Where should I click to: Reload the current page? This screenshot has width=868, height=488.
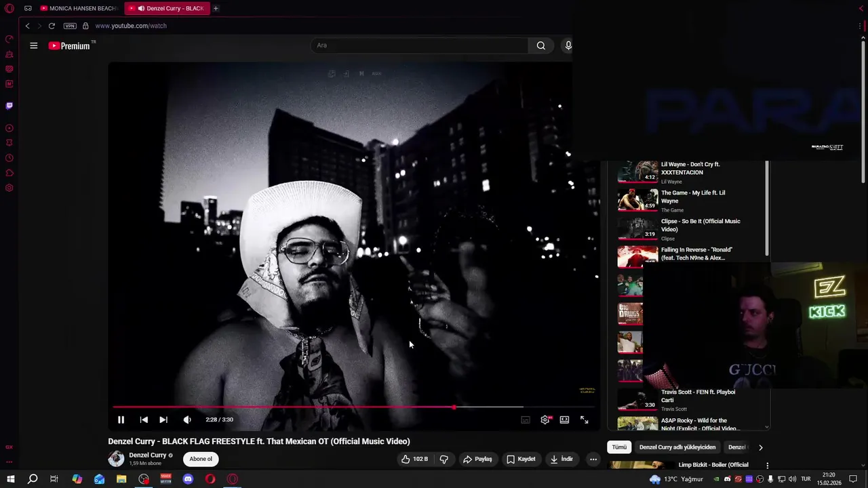pos(52,26)
